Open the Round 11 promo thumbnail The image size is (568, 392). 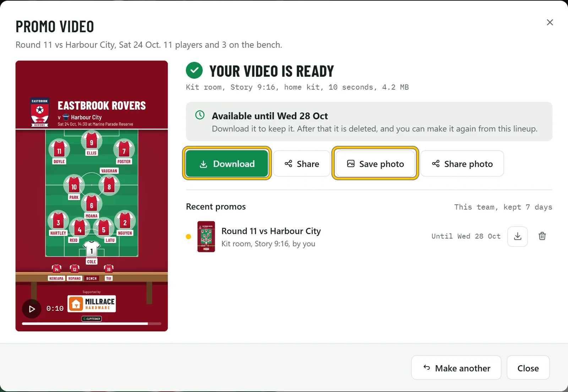click(206, 237)
